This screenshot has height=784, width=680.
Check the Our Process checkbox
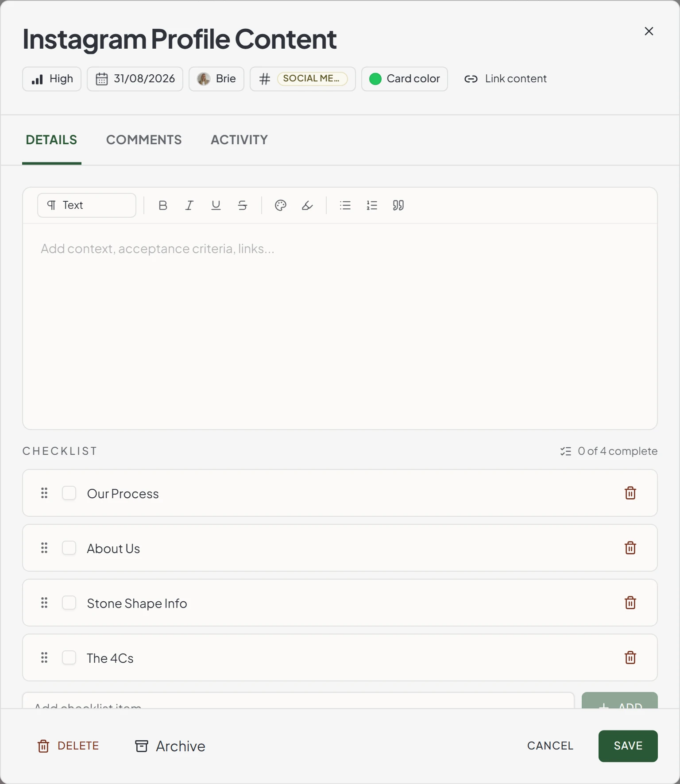pos(69,493)
